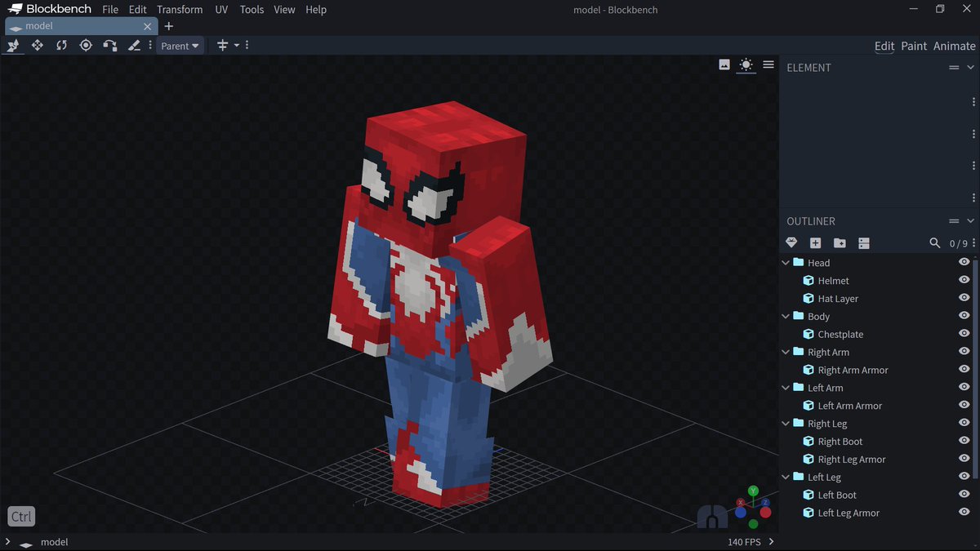This screenshot has width=980, height=551.
Task: Open the viewport hamburger menu
Action: click(x=768, y=64)
